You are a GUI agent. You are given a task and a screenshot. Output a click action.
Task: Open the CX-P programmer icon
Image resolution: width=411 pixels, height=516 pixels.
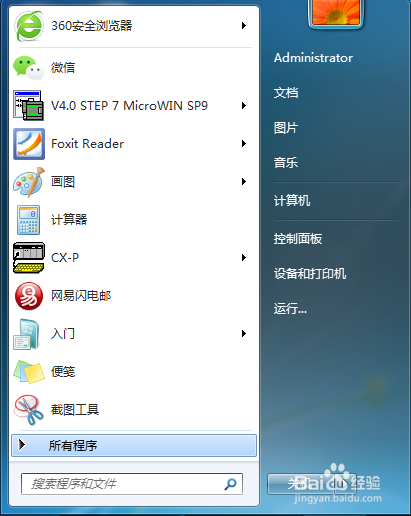point(29,258)
